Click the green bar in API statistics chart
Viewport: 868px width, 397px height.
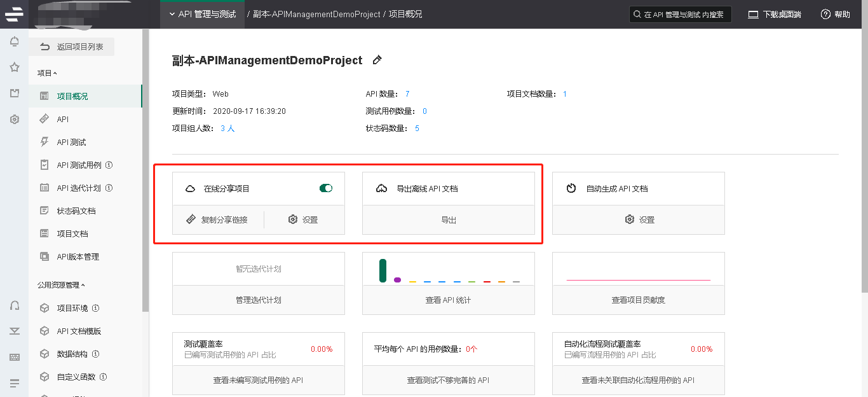tap(383, 270)
